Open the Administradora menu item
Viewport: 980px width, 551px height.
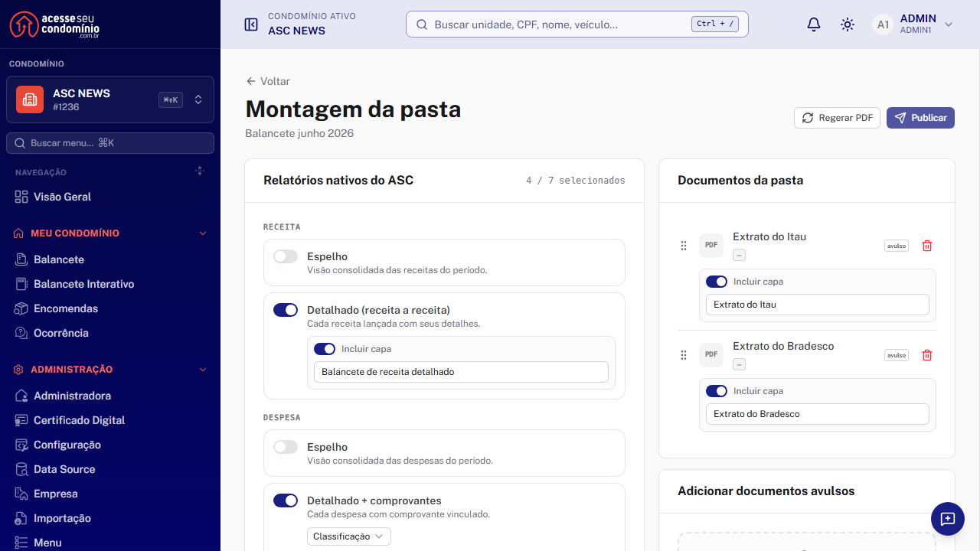[110, 396]
